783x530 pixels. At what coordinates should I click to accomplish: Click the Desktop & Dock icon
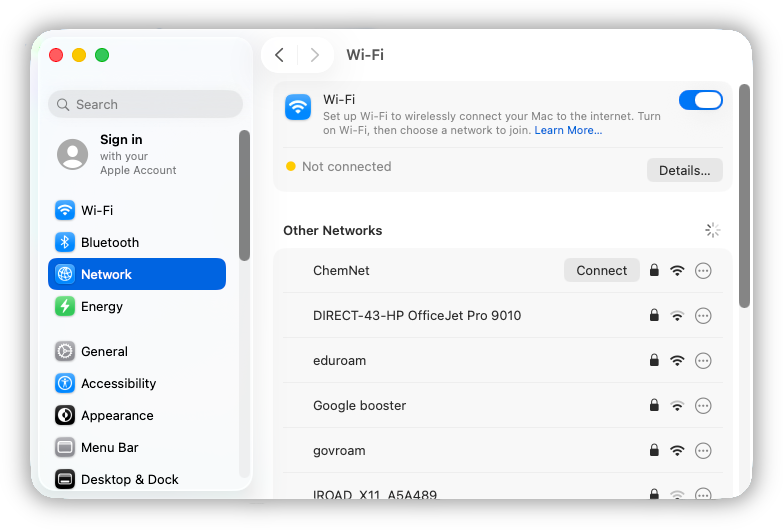pos(65,479)
